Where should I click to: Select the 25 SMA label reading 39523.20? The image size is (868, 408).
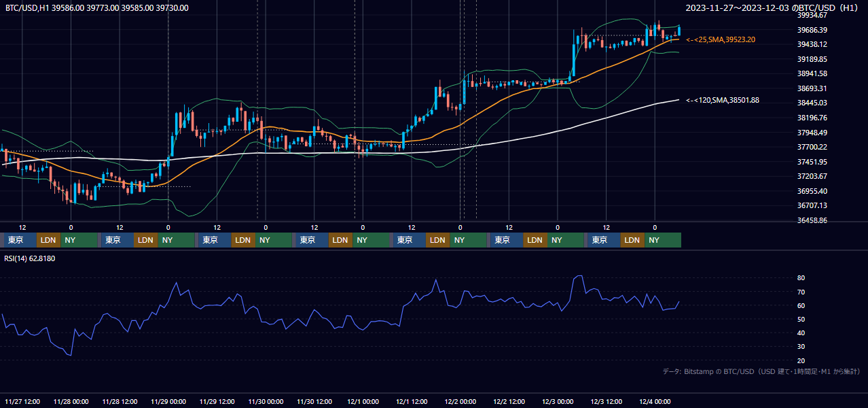[720, 39]
